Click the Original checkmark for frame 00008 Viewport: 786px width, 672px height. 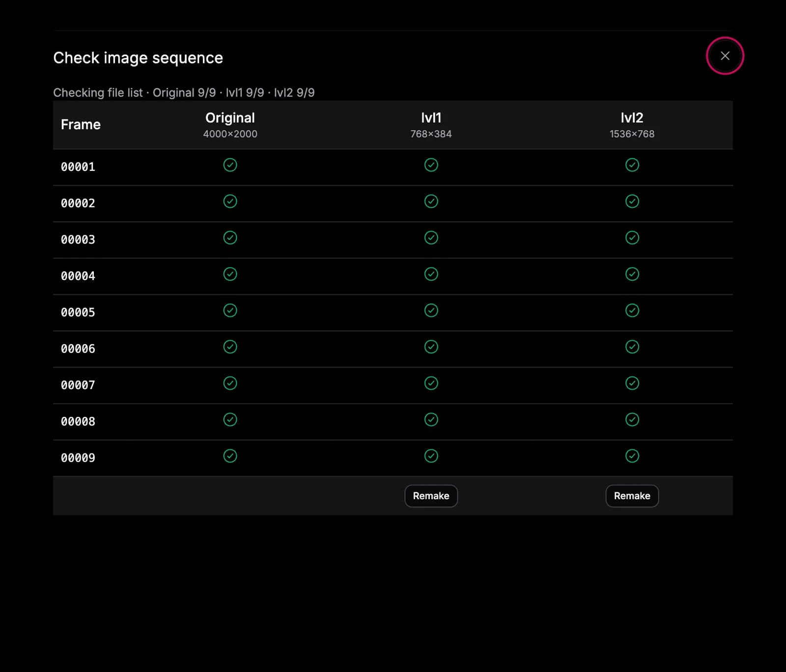pyautogui.click(x=230, y=420)
